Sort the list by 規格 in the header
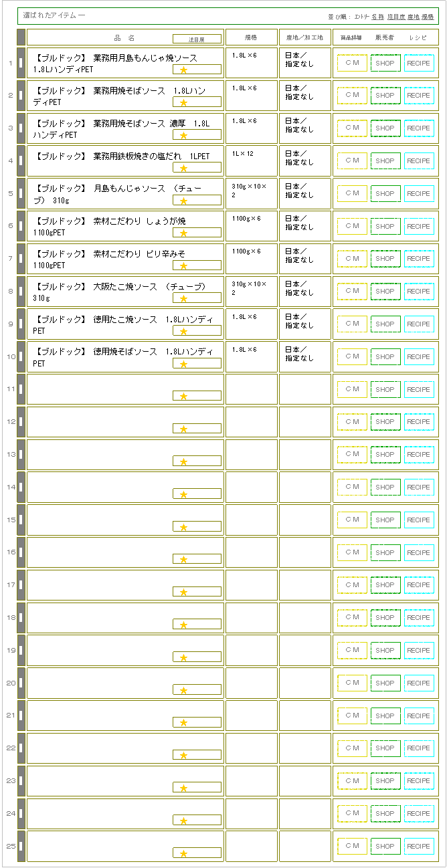 (428, 16)
